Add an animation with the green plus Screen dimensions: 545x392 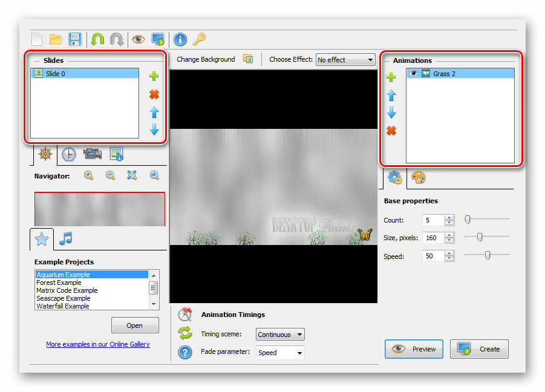(391, 77)
